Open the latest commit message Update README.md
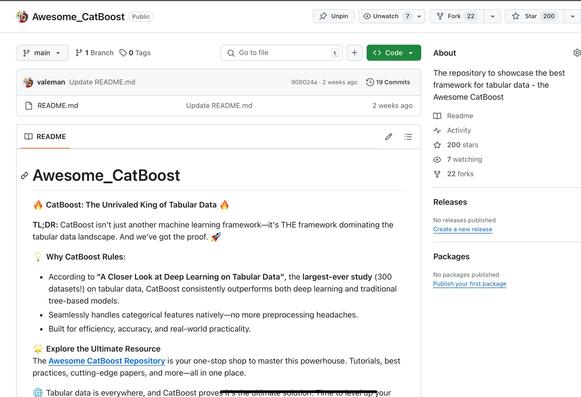The image size is (581, 397). click(102, 82)
